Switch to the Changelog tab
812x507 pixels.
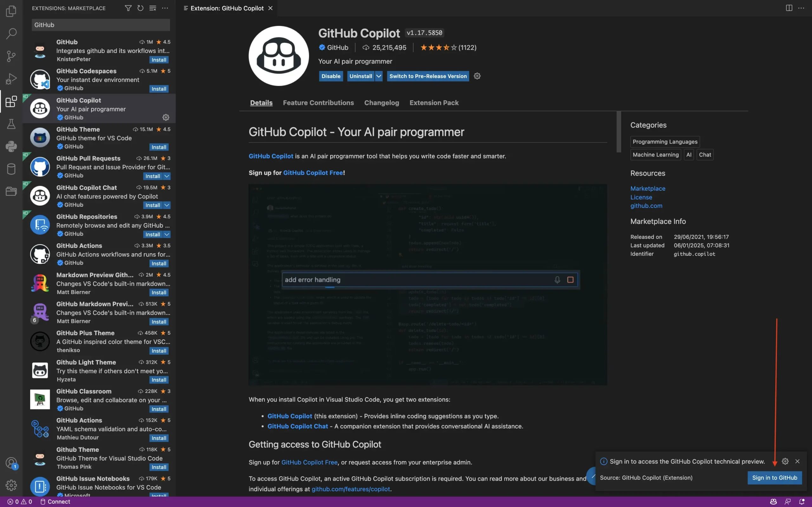381,103
